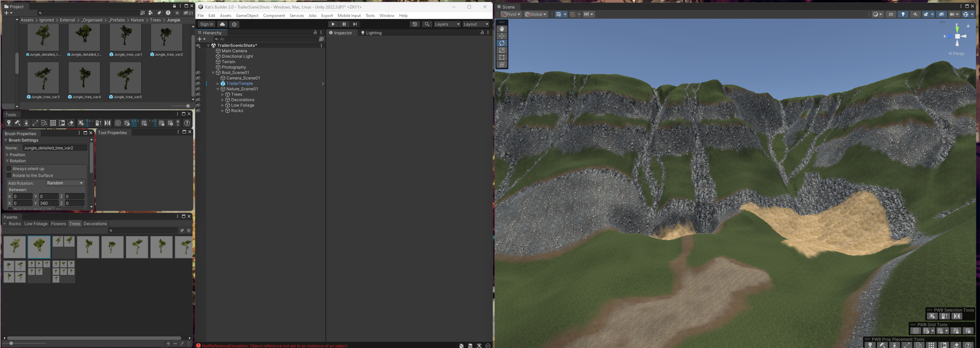Unmute scene audio in Scene view toolbar
This screenshot has width=980, height=348.
[916, 14]
